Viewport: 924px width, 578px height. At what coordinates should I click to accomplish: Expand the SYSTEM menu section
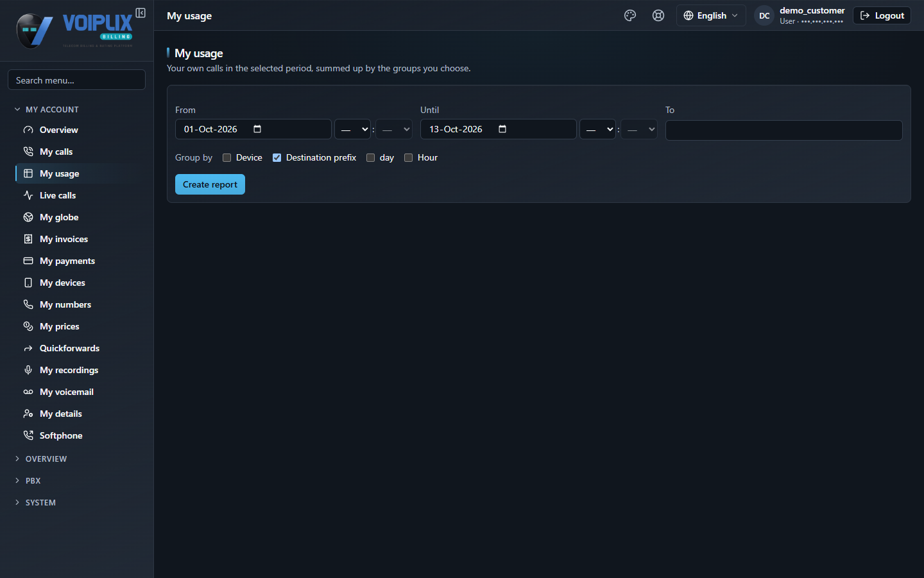(x=35, y=502)
